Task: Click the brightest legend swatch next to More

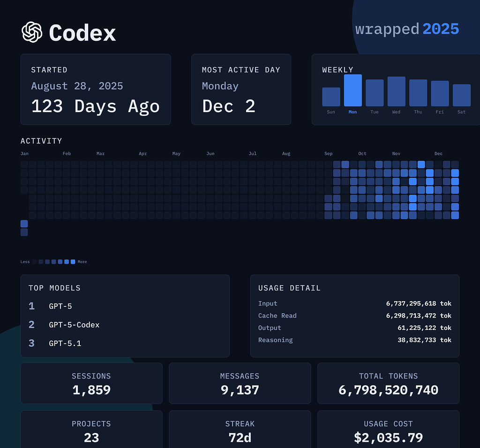Action: coord(73,262)
